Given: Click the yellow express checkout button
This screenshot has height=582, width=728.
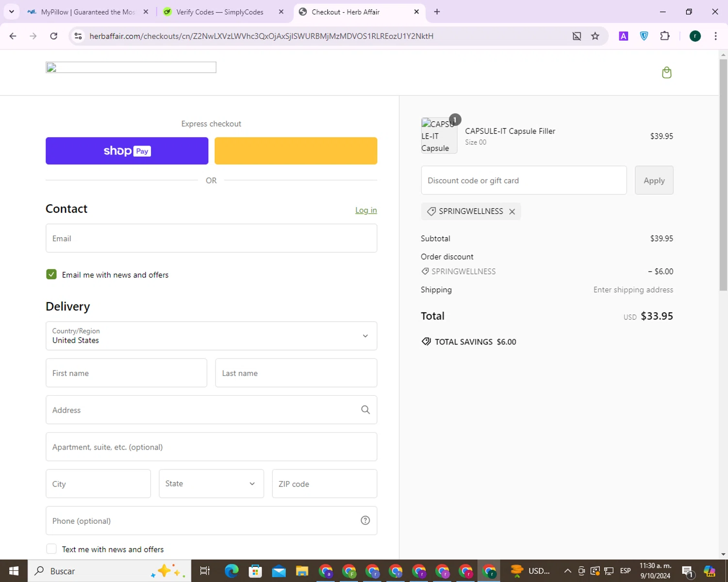Looking at the screenshot, I should 296,151.
